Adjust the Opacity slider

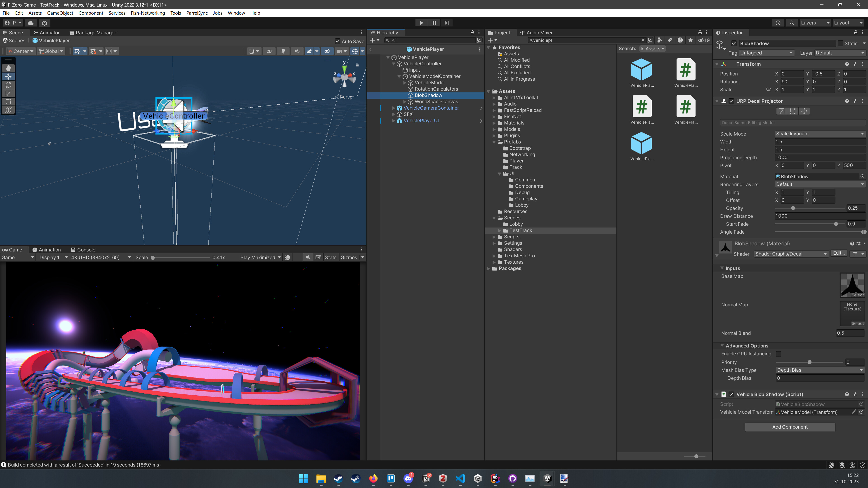(794, 208)
